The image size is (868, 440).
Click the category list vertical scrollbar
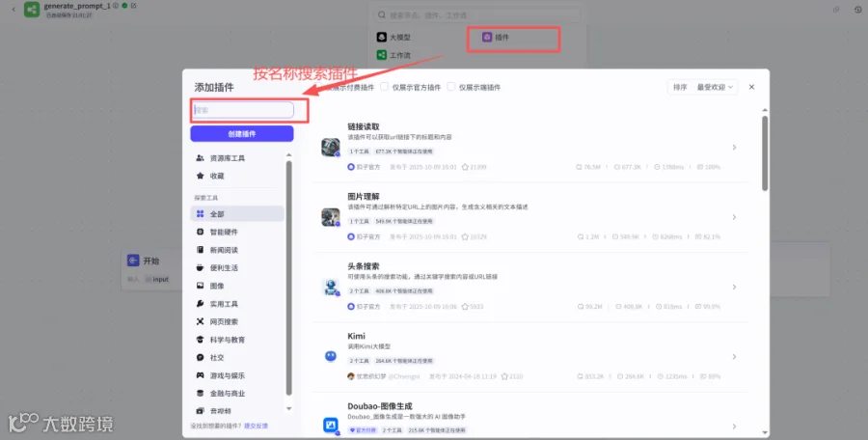[x=288, y=277]
